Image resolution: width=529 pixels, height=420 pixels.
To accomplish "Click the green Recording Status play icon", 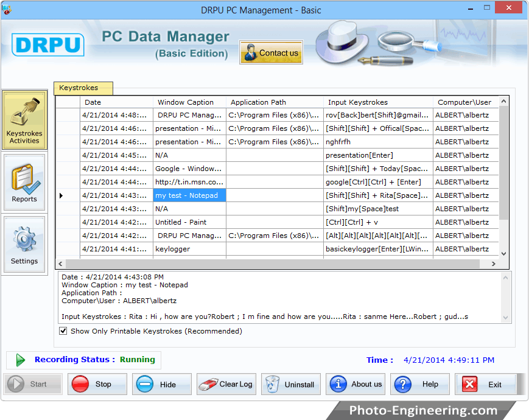I will click(21, 360).
